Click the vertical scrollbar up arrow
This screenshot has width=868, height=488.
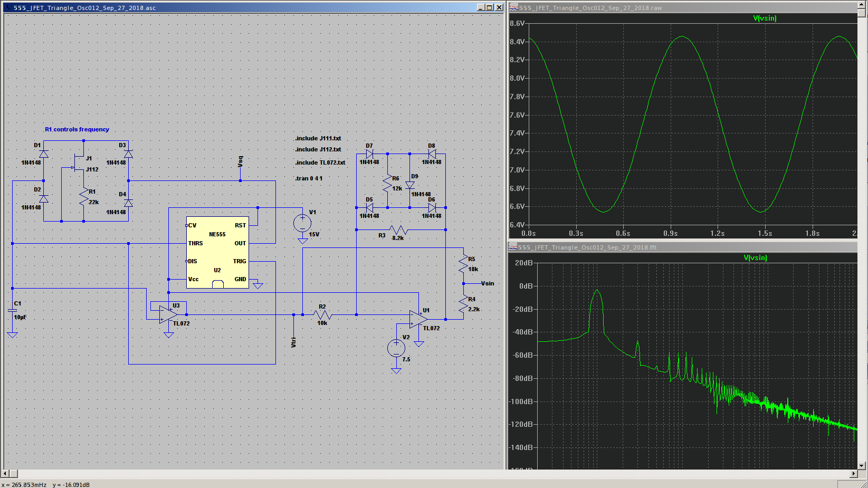[862, 5]
